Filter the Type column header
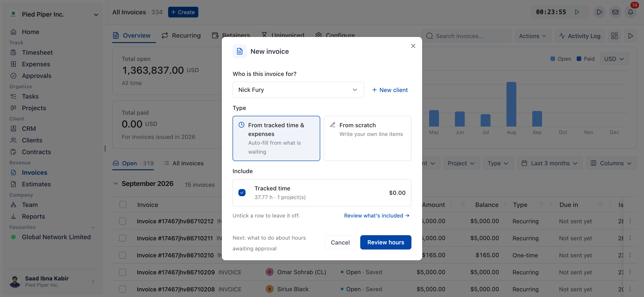Image resolution: width=644 pixels, height=297 pixels. point(542,204)
